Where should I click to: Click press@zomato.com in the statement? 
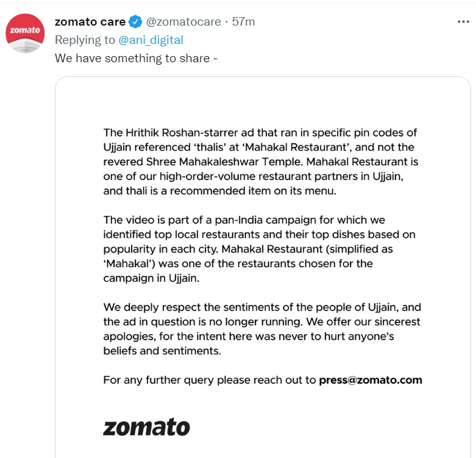[x=371, y=380]
